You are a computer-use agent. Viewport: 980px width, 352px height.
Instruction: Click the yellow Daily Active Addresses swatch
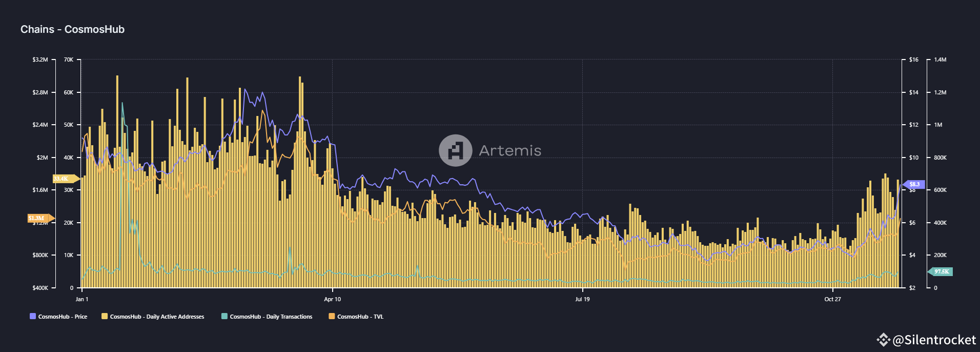pos(105,316)
